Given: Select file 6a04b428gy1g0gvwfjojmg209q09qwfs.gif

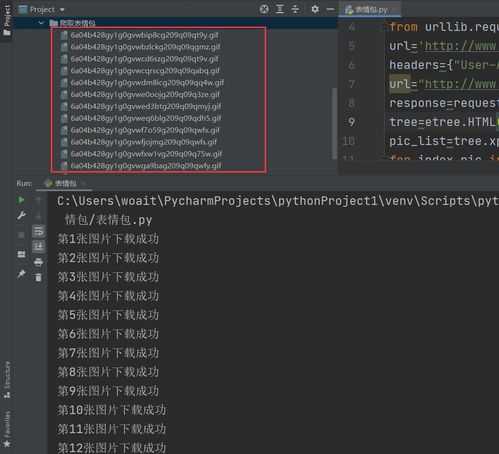Looking at the screenshot, I should (x=144, y=142).
